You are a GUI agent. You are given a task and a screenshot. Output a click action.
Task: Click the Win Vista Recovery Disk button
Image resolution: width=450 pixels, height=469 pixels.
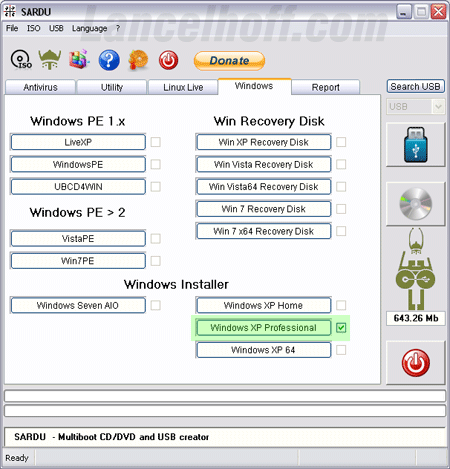click(264, 164)
